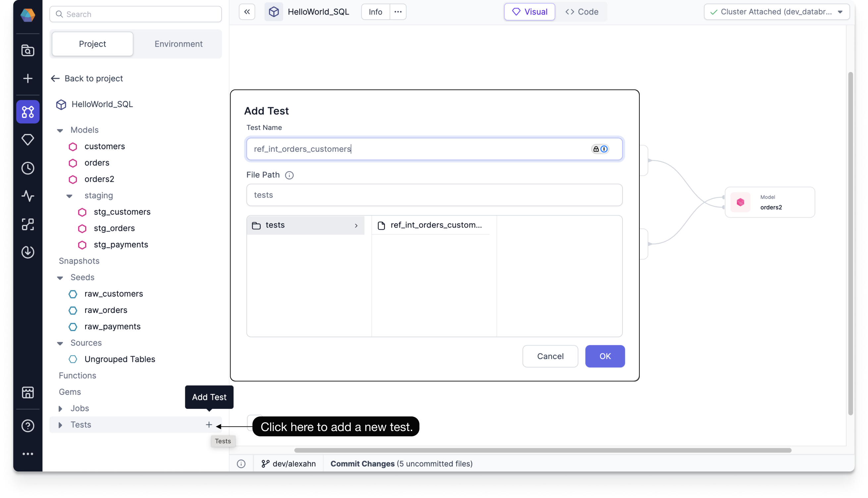Screen dimensions: 868x498
Task: Select the customers model hexagon icon
Action: (x=73, y=147)
